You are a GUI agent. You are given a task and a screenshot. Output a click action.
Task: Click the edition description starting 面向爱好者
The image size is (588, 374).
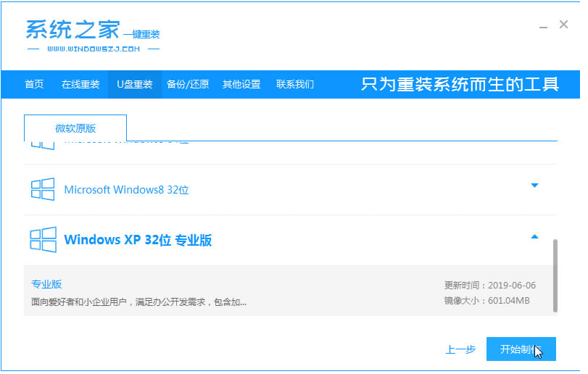click(x=138, y=302)
